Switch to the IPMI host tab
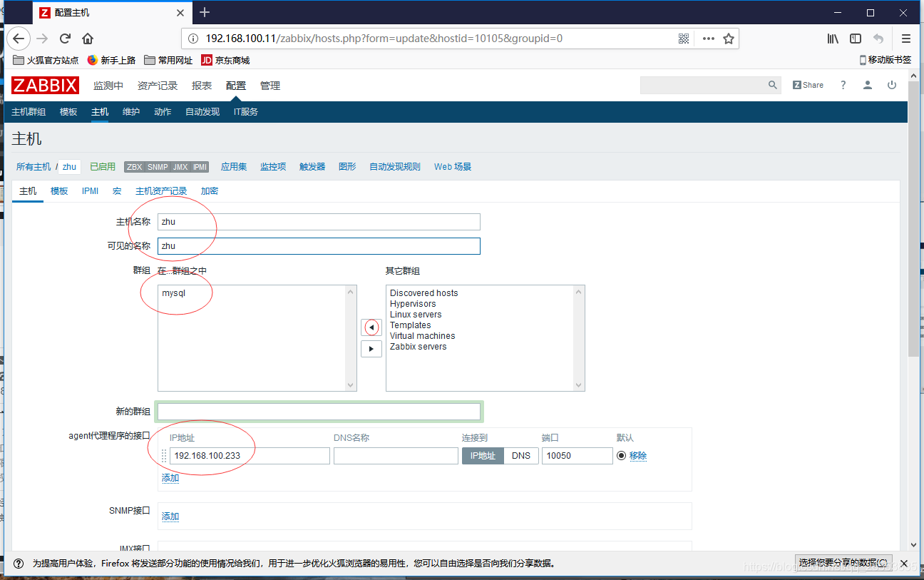Image resolution: width=924 pixels, height=580 pixels. tap(90, 191)
